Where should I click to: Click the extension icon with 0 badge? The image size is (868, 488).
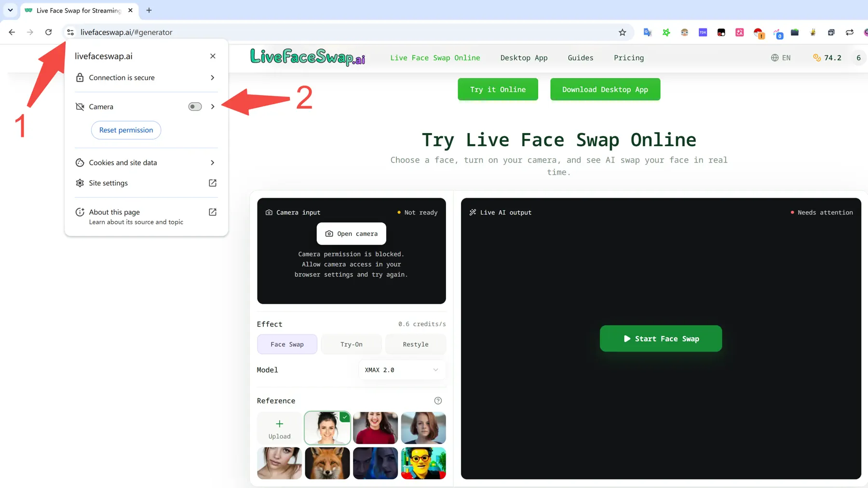[x=777, y=33]
